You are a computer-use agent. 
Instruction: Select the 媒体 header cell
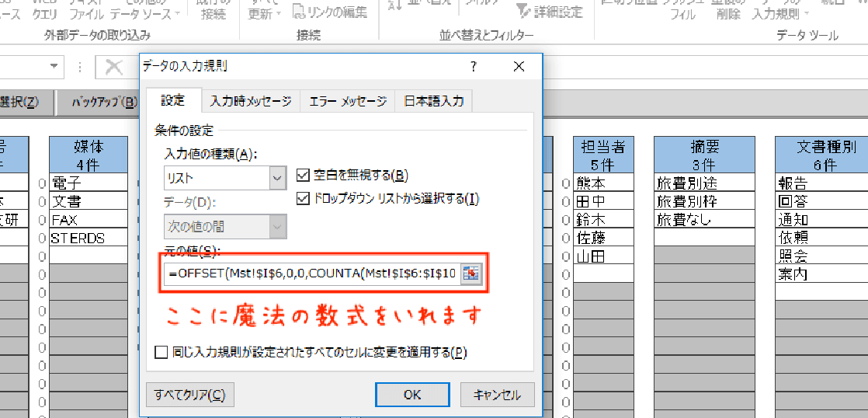89,146
